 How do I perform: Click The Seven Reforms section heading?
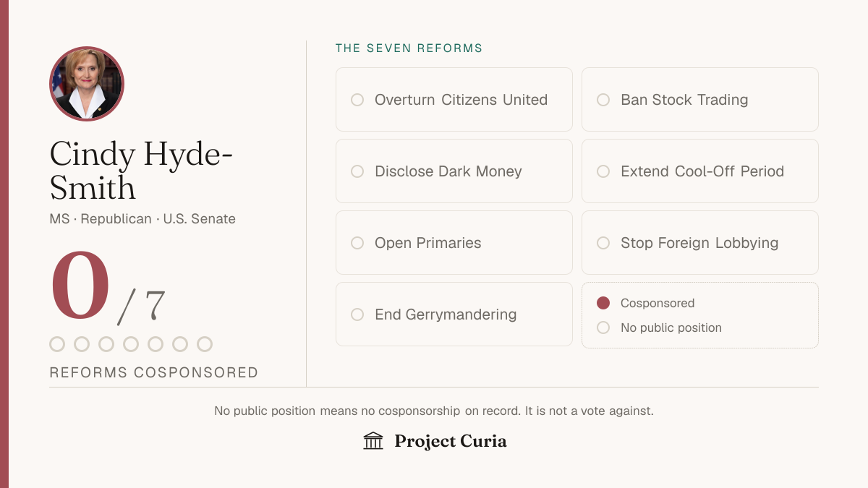(409, 48)
